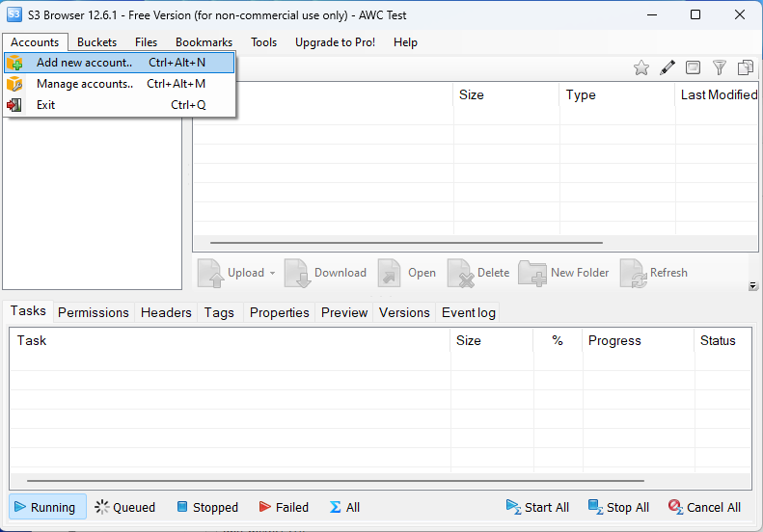Click the Cancel All button
Image resolution: width=763 pixels, height=532 pixels.
pos(704,507)
